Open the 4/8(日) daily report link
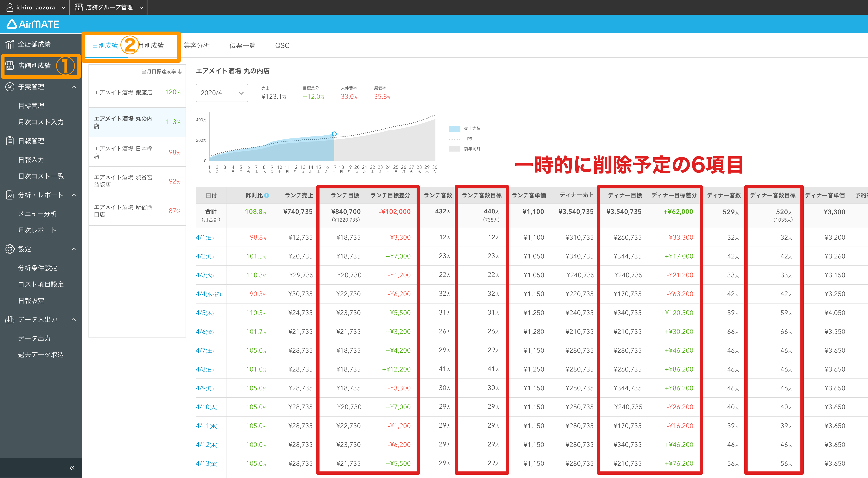 click(205, 369)
